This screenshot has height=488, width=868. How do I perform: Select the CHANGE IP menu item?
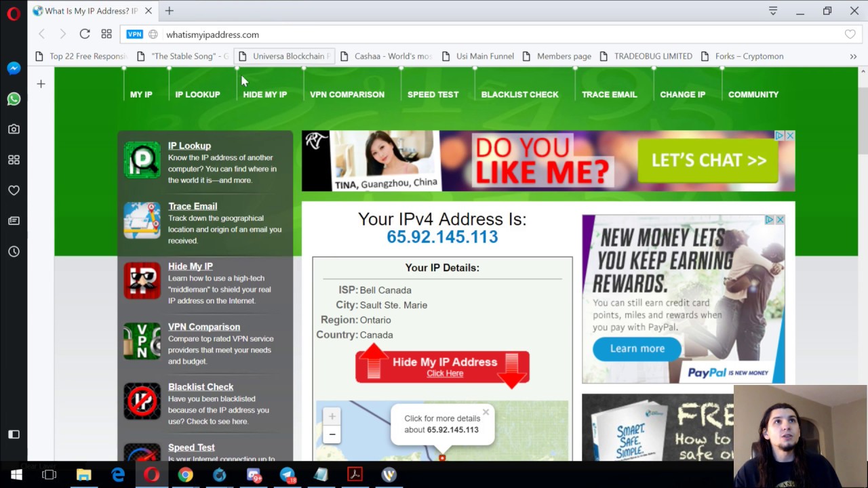click(x=683, y=94)
